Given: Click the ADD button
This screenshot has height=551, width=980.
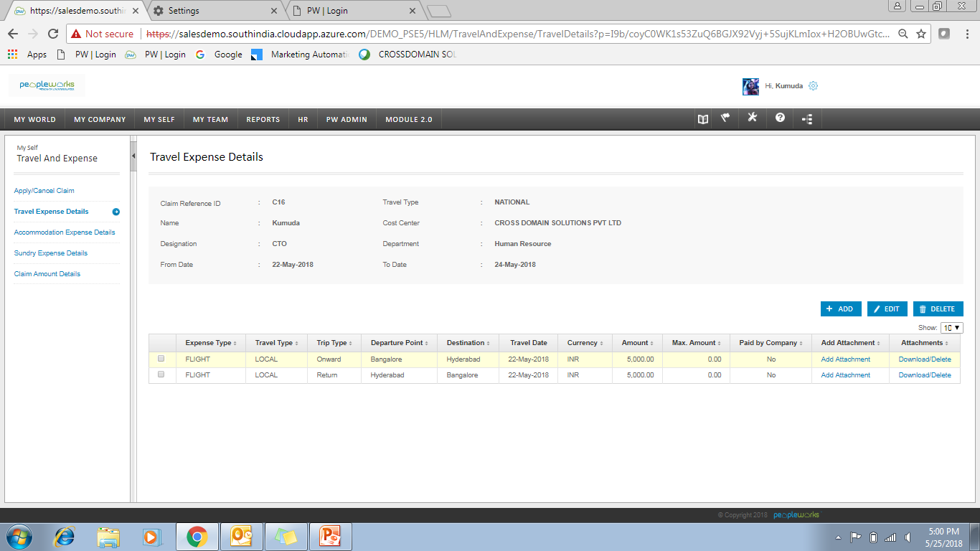Looking at the screenshot, I should click(841, 309).
